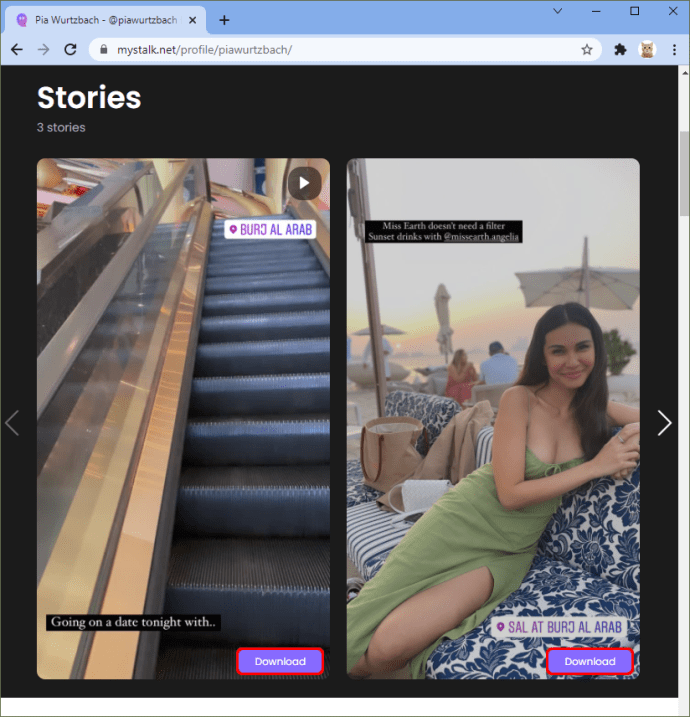The image size is (690, 717).
Task: Close the Chrome window
Action: 673,11
